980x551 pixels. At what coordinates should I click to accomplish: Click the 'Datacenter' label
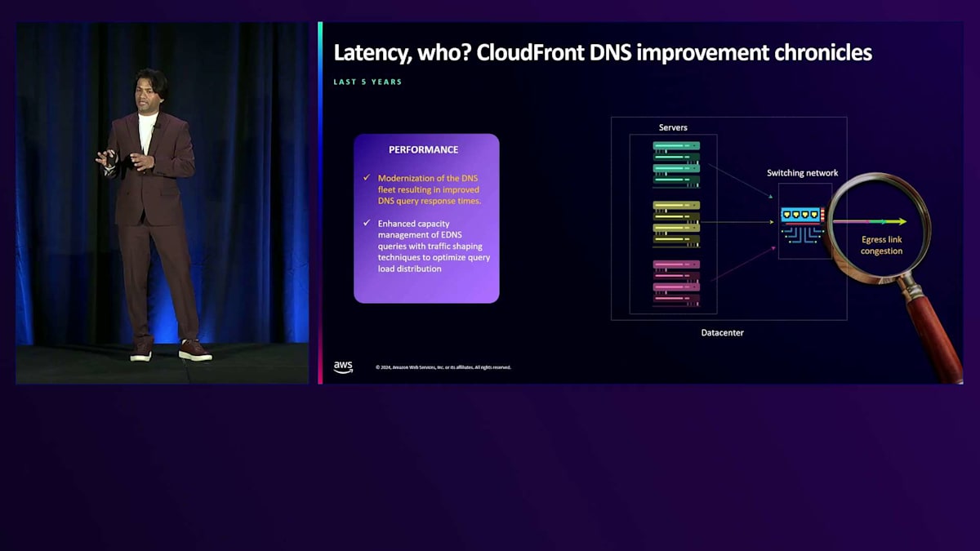coord(723,333)
